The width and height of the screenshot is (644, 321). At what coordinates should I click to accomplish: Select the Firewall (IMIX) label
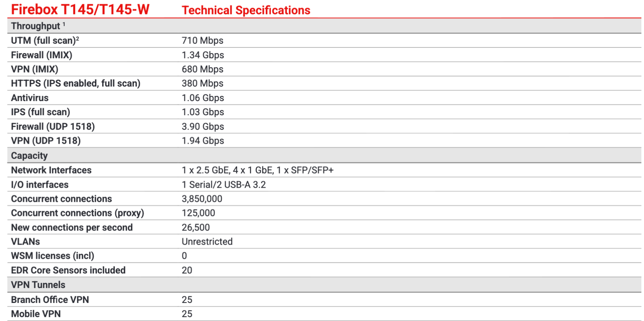click(x=41, y=55)
